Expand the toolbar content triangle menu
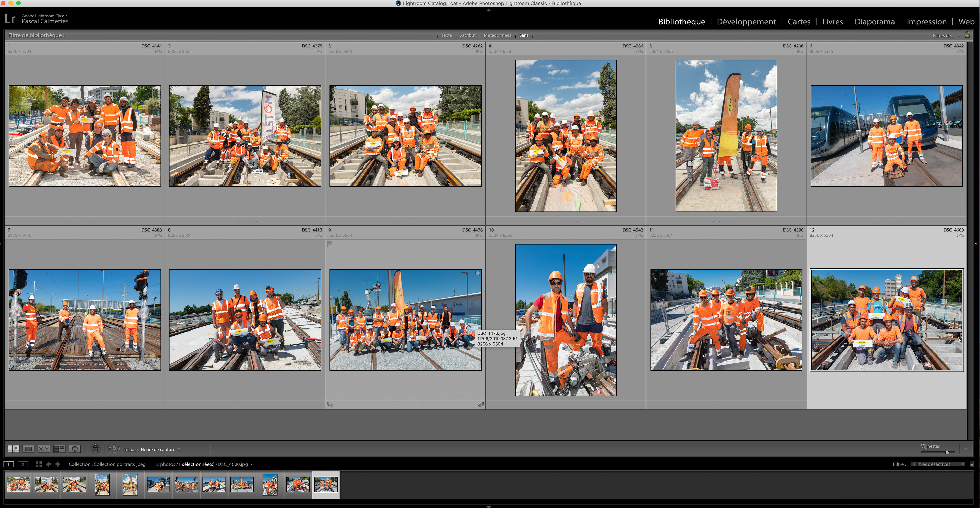Screen dimensions: 980x508 tap(965, 449)
